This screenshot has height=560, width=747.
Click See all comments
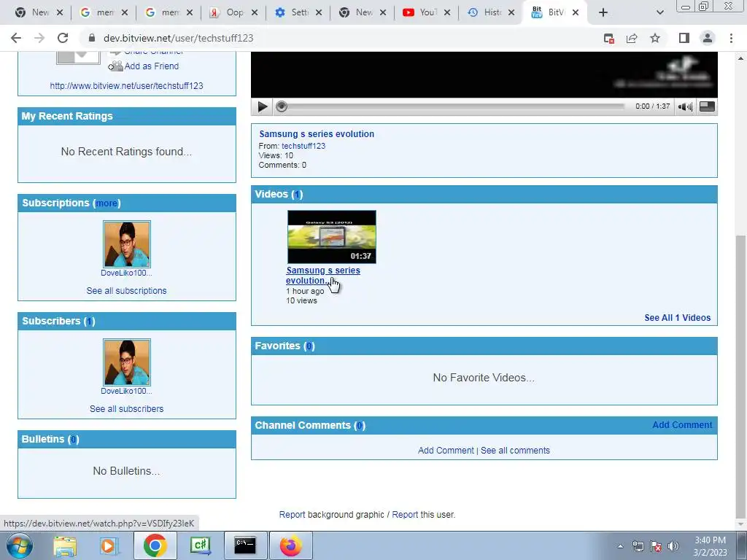(515, 451)
